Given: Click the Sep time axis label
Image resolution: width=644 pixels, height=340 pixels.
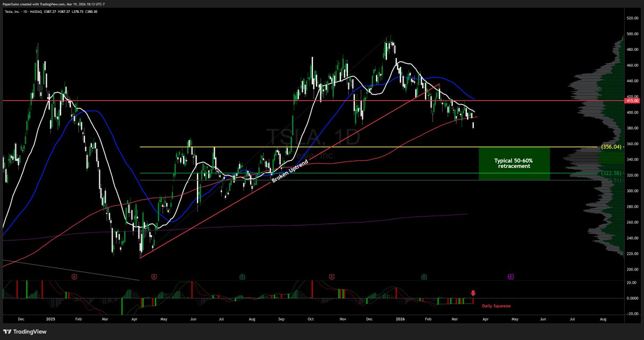Looking at the screenshot, I should click(282, 319).
